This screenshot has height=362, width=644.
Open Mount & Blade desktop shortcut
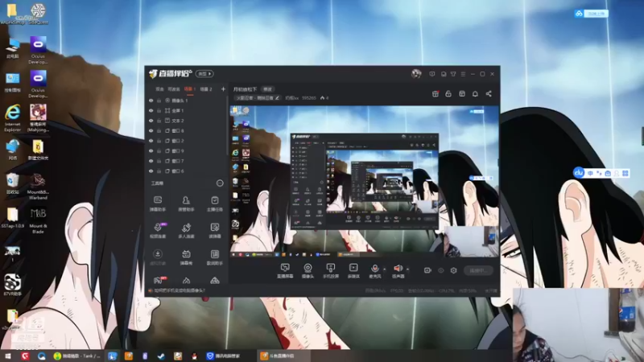pyautogui.click(x=38, y=220)
